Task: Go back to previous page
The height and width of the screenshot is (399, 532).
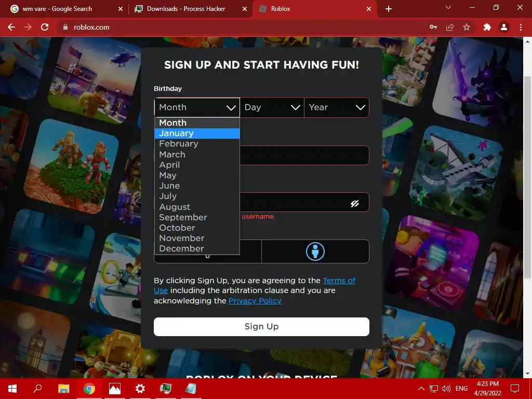Action: point(11,27)
